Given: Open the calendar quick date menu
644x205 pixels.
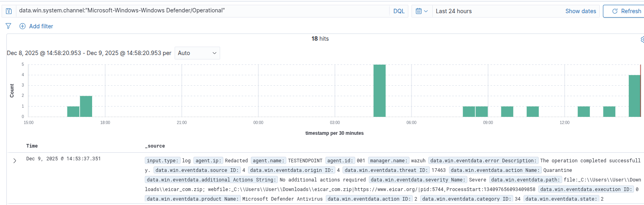Looking at the screenshot, I should pyautogui.click(x=421, y=11).
